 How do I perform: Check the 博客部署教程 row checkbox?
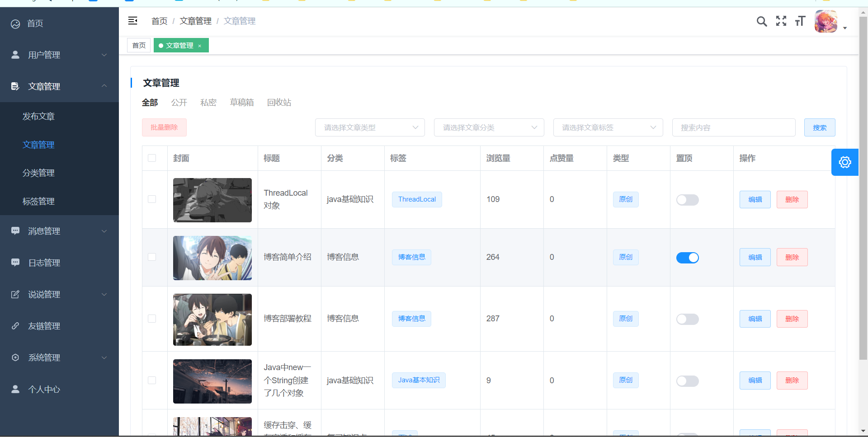pyautogui.click(x=152, y=319)
